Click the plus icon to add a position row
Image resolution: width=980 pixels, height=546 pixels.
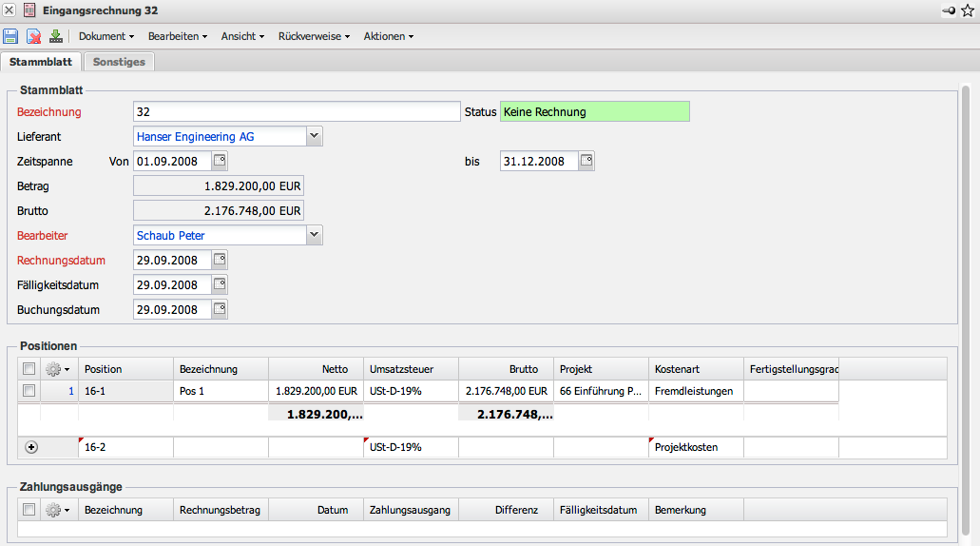click(31, 447)
